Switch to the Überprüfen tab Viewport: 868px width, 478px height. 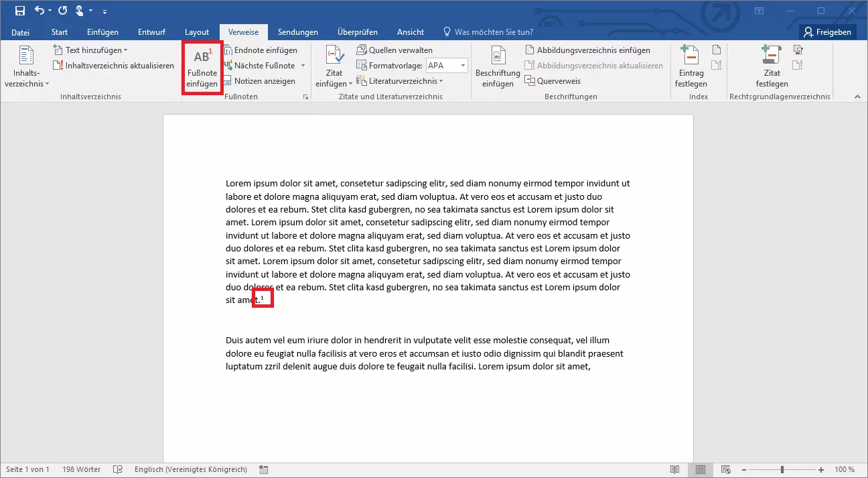[358, 32]
